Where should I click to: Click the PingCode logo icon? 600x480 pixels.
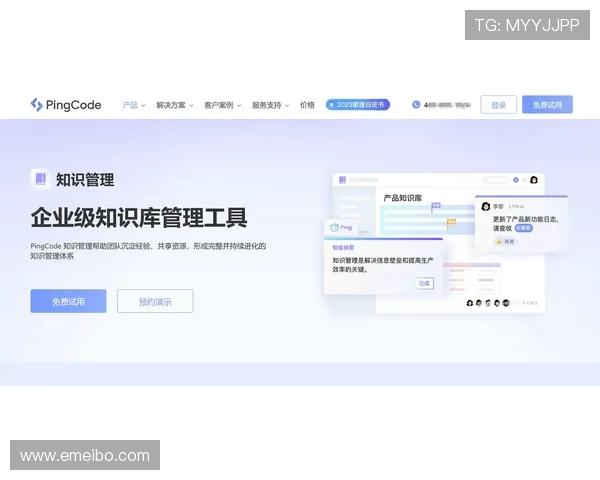pyautogui.click(x=36, y=104)
